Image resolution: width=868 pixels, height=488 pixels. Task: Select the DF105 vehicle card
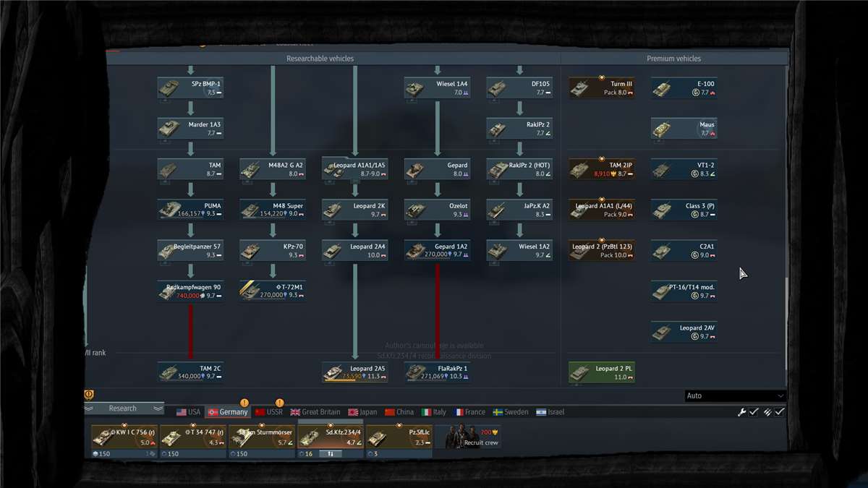519,88
